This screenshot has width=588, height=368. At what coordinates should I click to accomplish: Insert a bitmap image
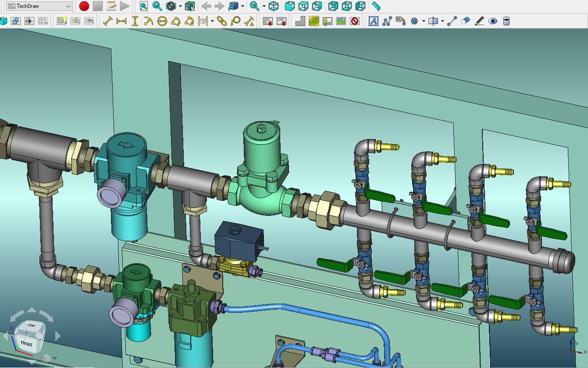pyautogui.click(x=342, y=21)
